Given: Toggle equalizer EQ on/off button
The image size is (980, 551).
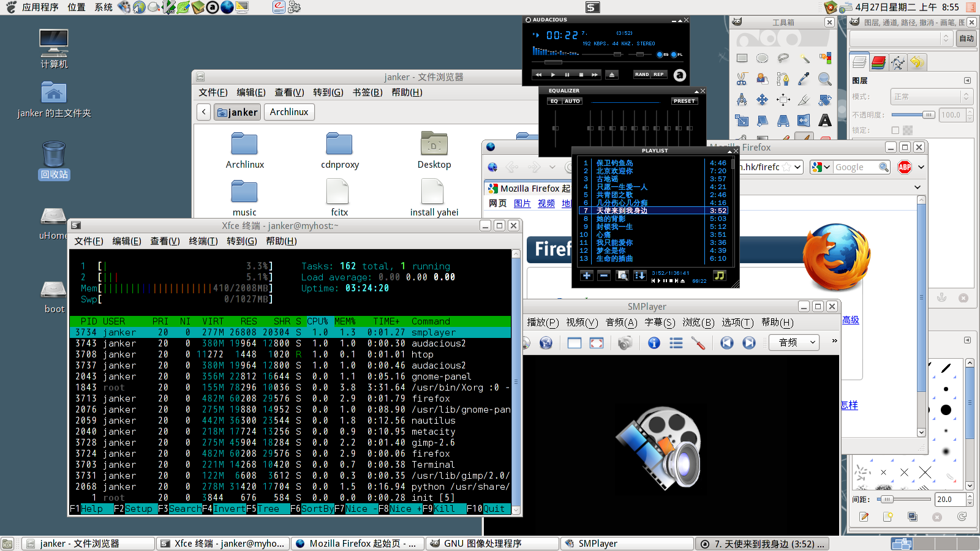Looking at the screenshot, I should coord(554,101).
